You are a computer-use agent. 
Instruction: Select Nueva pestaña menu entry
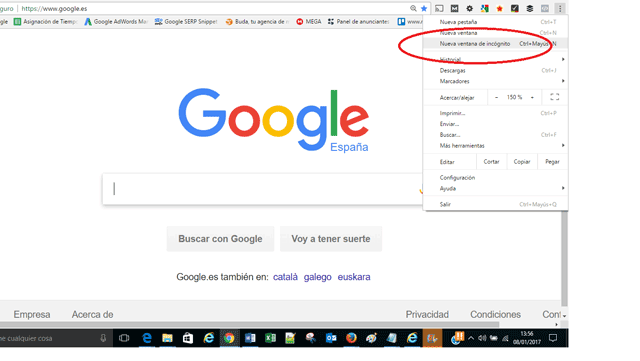tap(496, 22)
